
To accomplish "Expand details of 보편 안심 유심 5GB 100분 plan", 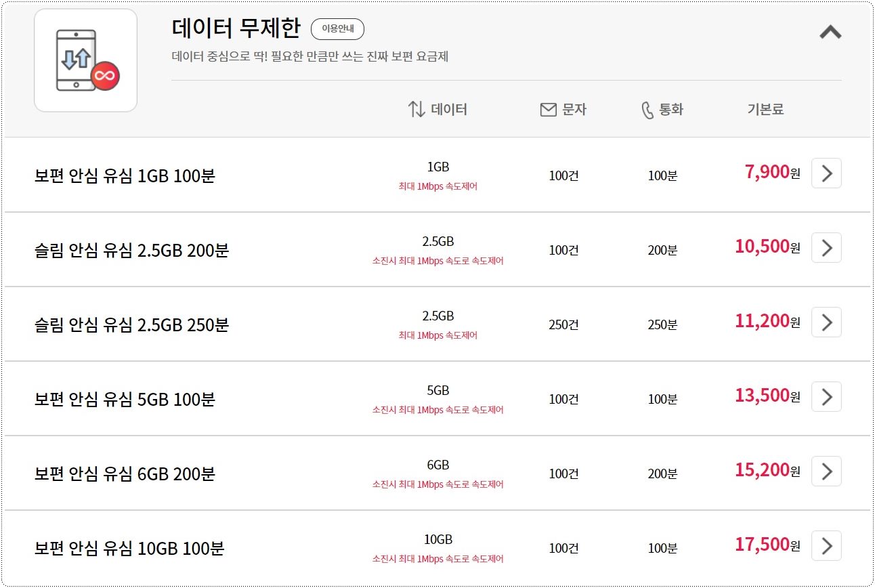I will pos(826,397).
